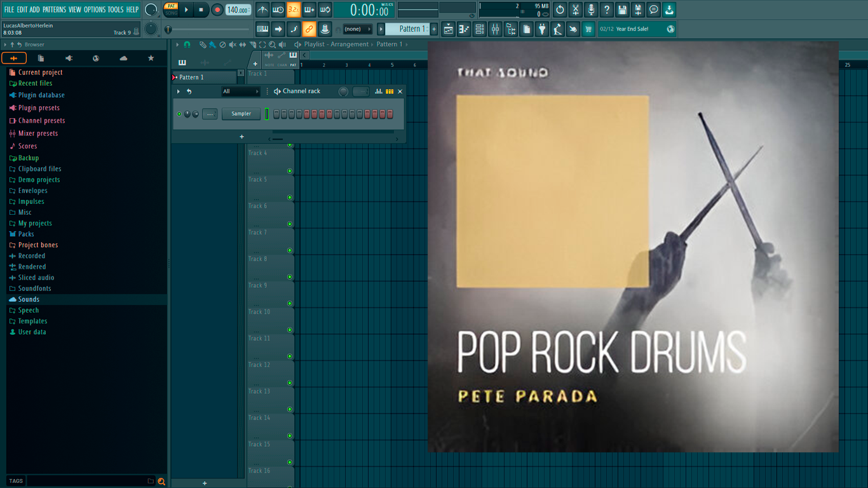Viewport: 868px width, 488px height.
Task: Toggle typing keyboard to piano
Action: point(262,29)
